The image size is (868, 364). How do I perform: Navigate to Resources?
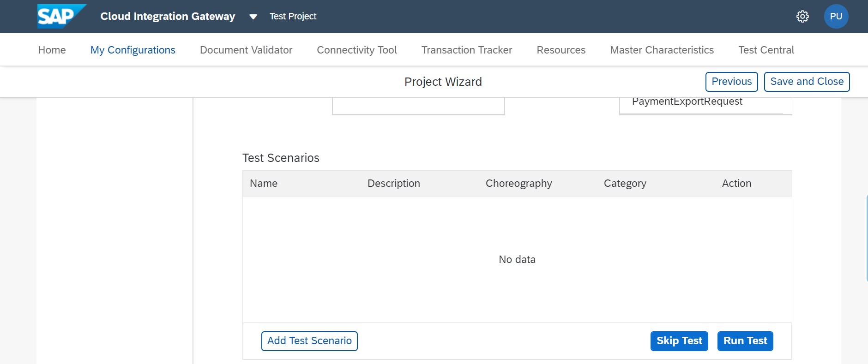(x=561, y=50)
